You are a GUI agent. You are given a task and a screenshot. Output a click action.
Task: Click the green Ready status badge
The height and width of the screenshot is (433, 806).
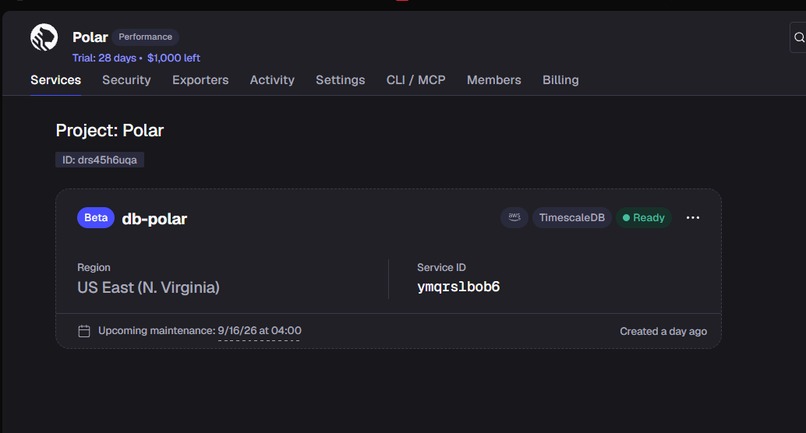(644, 218)
